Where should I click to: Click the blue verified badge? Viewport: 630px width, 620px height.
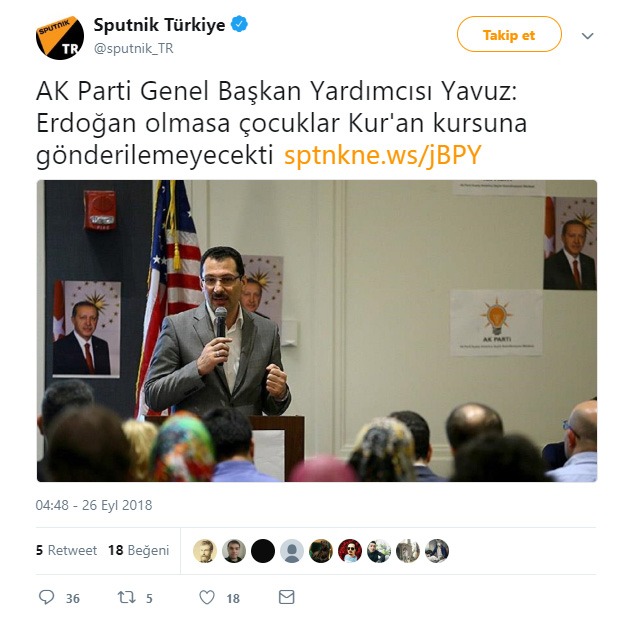click(x=239, y=25)
